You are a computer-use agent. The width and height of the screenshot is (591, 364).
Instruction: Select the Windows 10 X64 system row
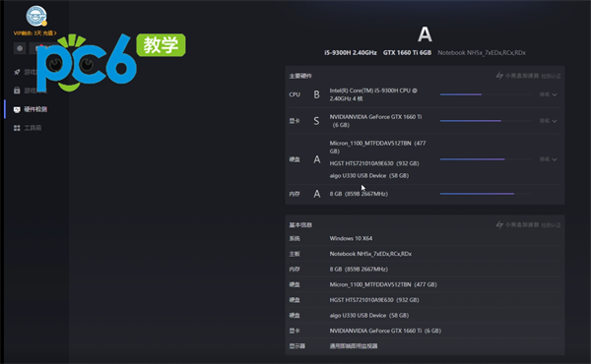(x=425, y=238)
